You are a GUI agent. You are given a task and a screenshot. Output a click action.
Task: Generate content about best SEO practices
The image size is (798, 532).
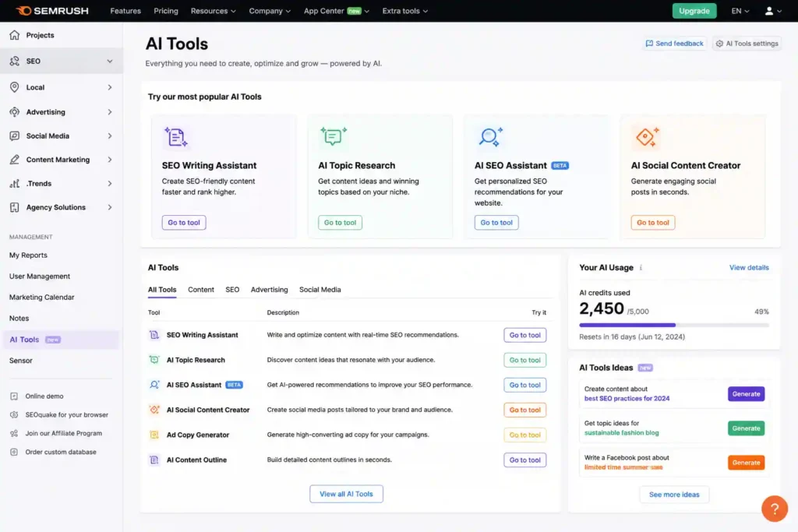click(x=746, y=393)
